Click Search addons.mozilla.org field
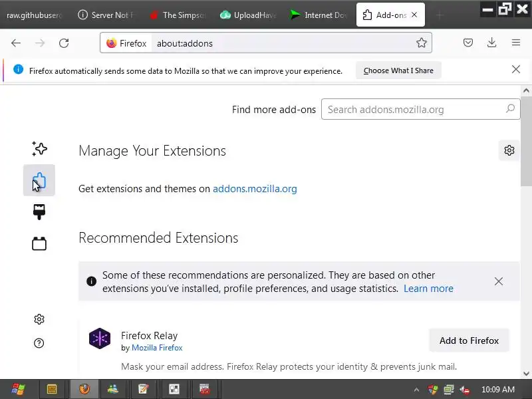532x399 pixels. click(x=420, y=109)
